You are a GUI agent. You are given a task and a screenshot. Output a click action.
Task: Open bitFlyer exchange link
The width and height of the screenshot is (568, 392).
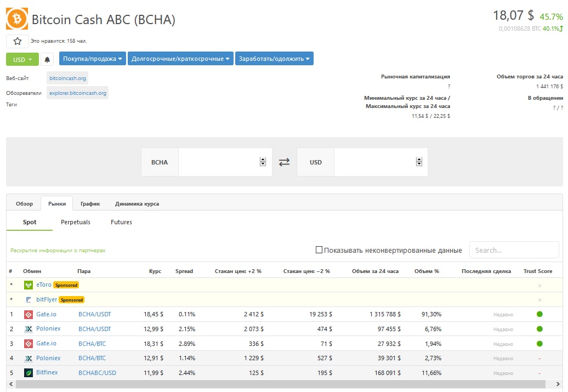click(47, 299)
